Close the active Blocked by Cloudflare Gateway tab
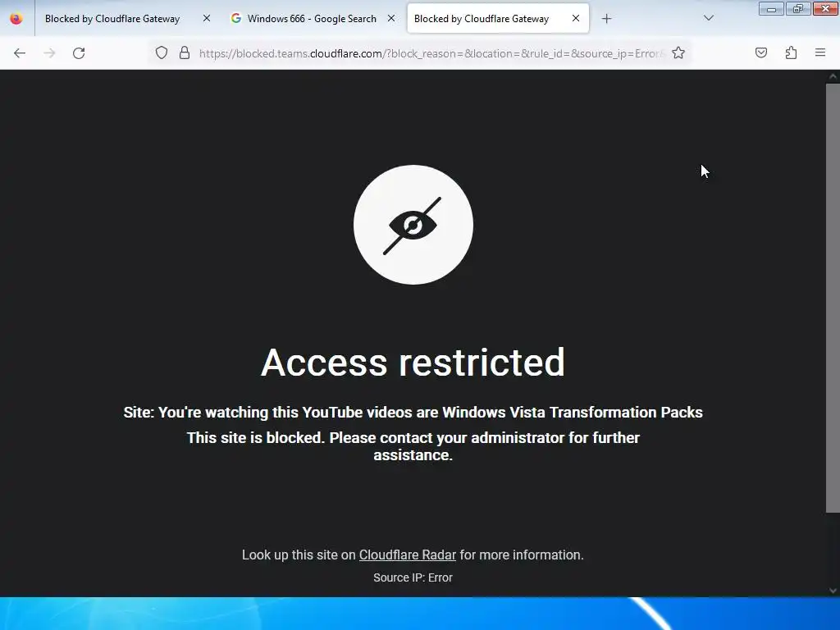 576,19
